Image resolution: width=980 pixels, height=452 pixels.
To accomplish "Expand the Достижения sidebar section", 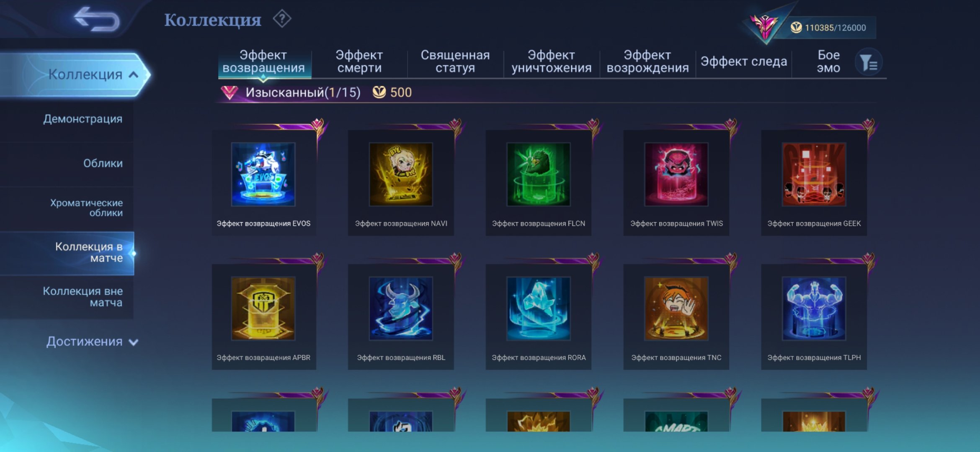I will click(x=92, y=342).
